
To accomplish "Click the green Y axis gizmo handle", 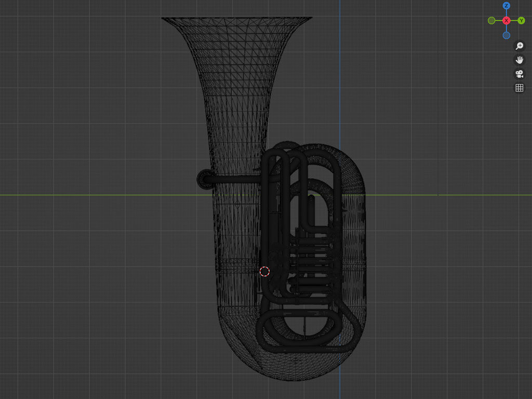I will 521,21.
